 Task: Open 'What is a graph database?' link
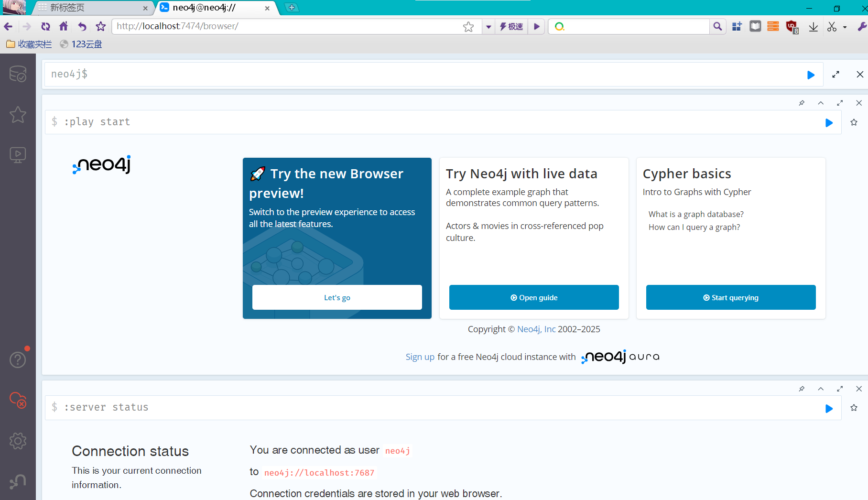696,214
